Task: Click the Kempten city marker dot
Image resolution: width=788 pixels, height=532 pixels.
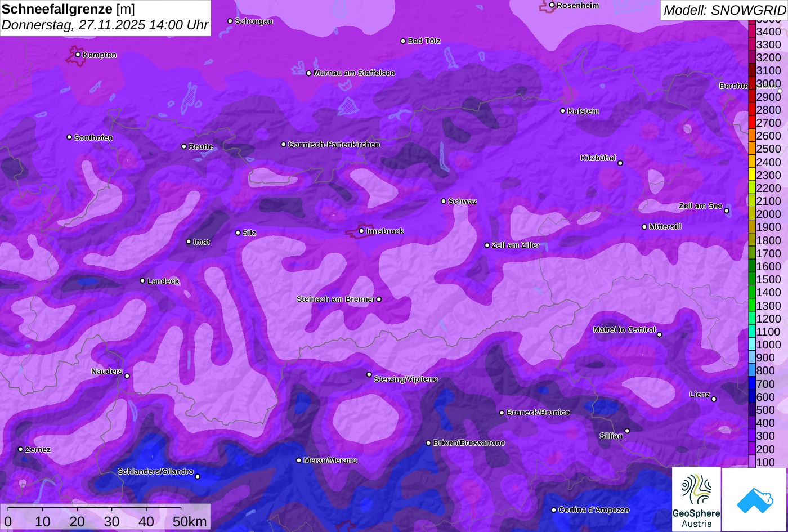Action: (78, 55)
